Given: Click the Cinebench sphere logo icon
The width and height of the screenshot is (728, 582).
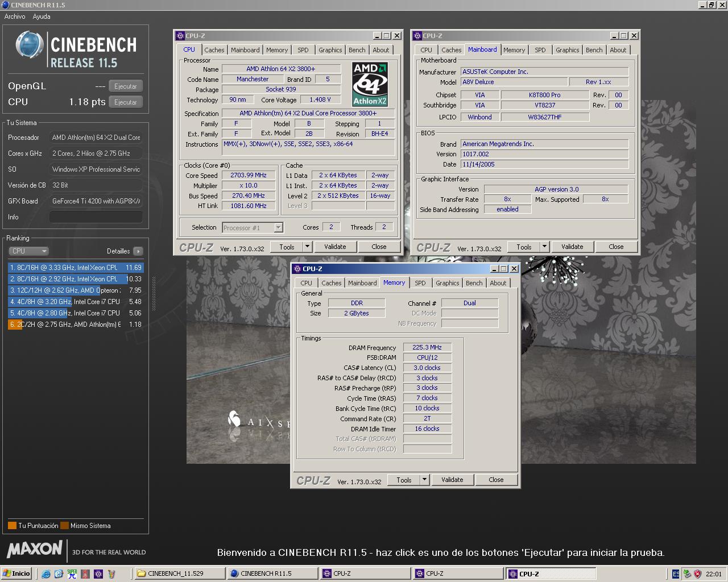Looking at the screenshot, I should click(x=30, y=46).
